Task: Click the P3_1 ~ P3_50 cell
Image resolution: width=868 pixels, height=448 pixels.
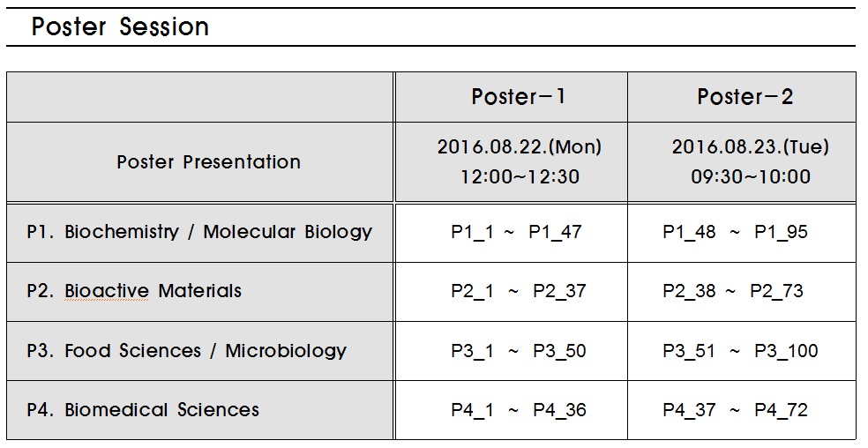Action: pos(518,351)
